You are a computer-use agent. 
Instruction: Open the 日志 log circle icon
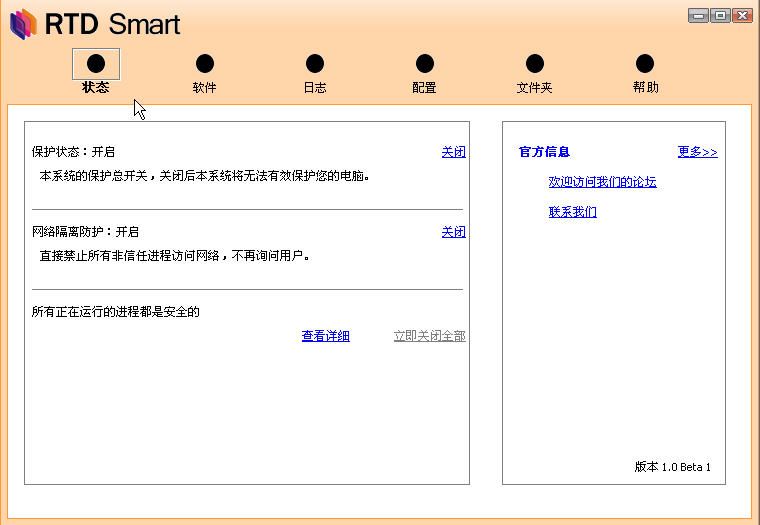click(315, 64)
